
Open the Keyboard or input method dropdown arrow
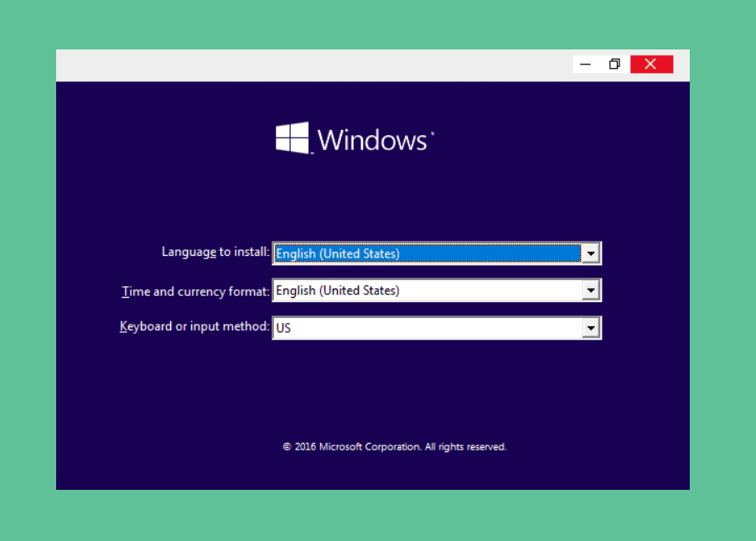click(591, 328)
